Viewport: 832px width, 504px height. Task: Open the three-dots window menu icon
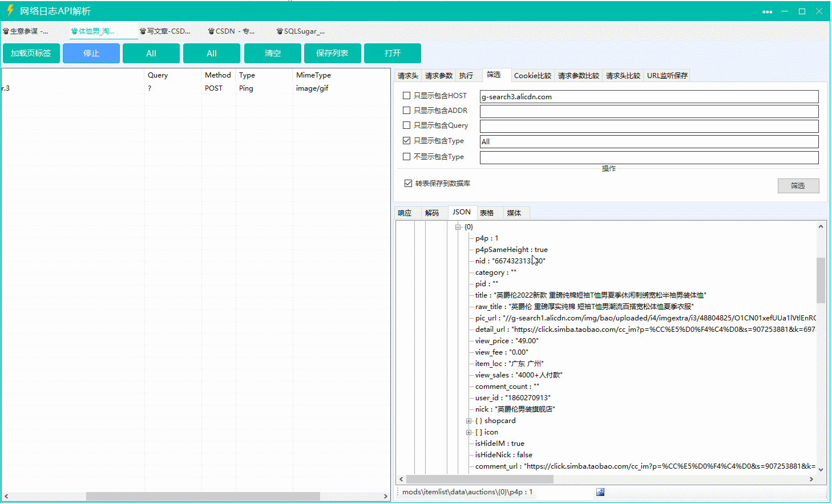pyautogui.click(x=768, y=11)
